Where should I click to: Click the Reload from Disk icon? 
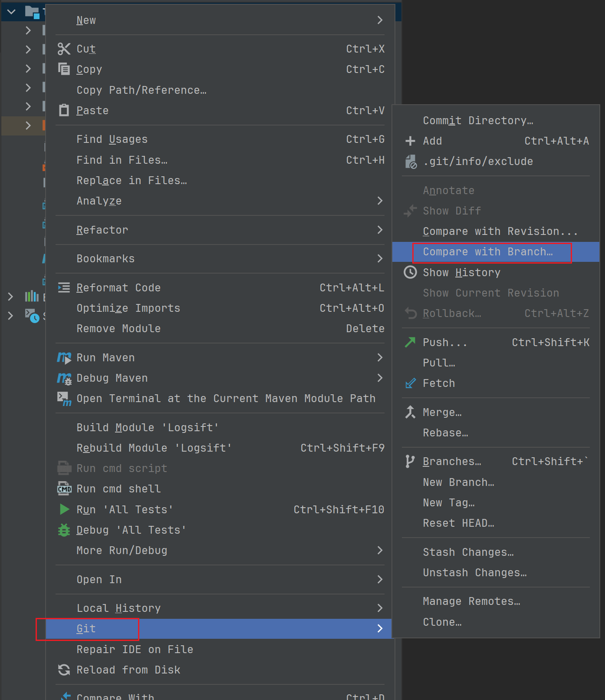pyautogui.click(x=64, y=670)
